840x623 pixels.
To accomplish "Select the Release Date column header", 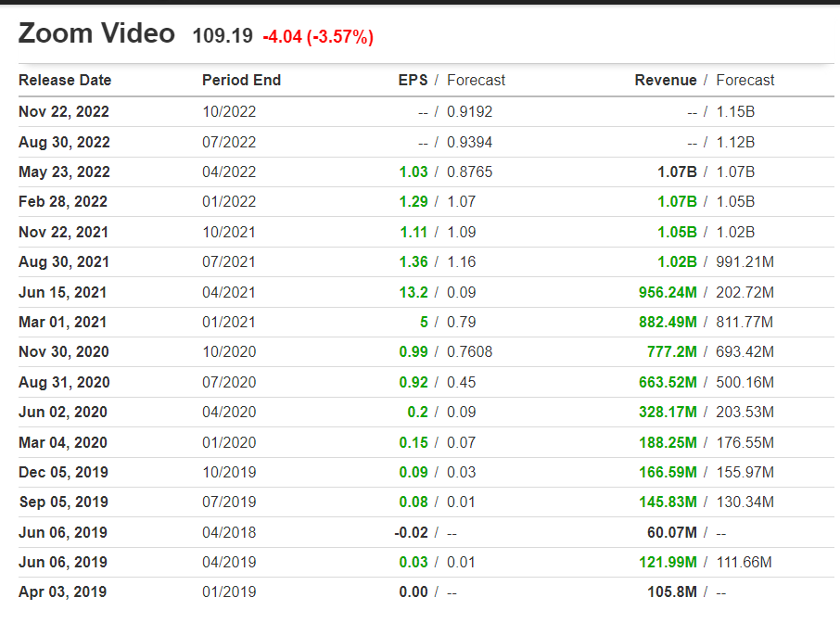I will pyautogui.click(x=65, y=80).
